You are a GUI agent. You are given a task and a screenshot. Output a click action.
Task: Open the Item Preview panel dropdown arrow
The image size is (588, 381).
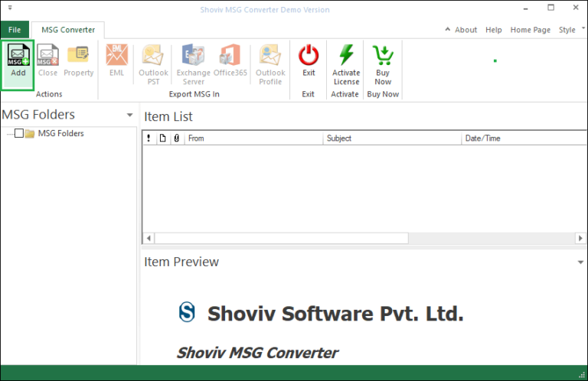point(580,262)
